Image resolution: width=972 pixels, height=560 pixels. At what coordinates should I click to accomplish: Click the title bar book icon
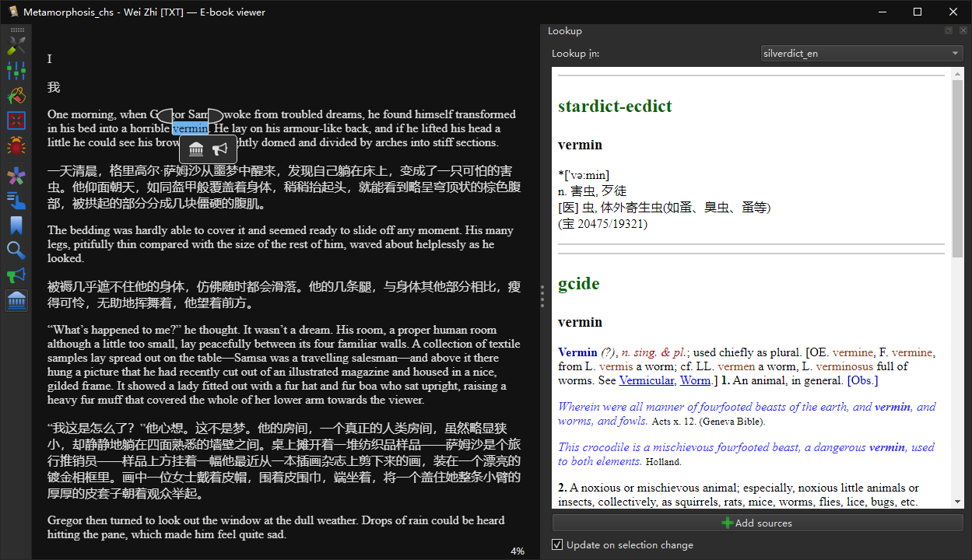[x=12, y=12]
